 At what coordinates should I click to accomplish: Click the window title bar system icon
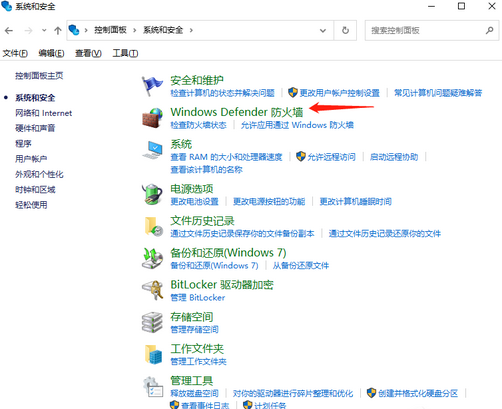tap(7, 6)
